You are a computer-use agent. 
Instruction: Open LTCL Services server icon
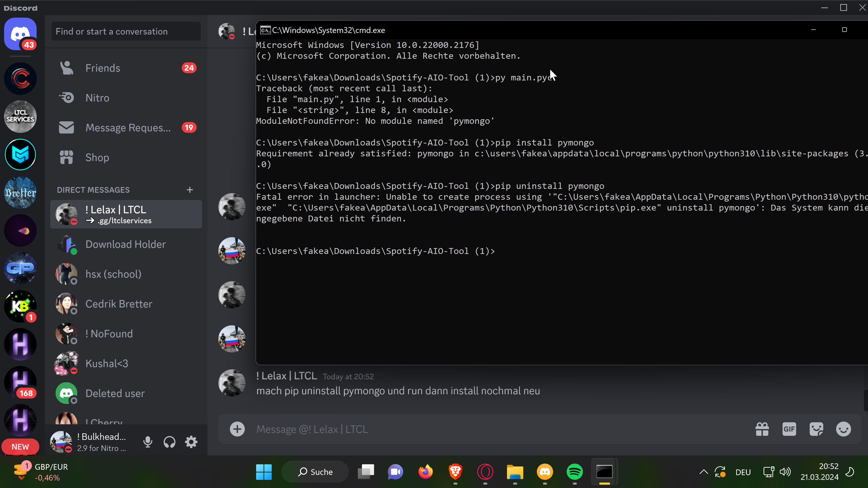click(x=20, y=117)
